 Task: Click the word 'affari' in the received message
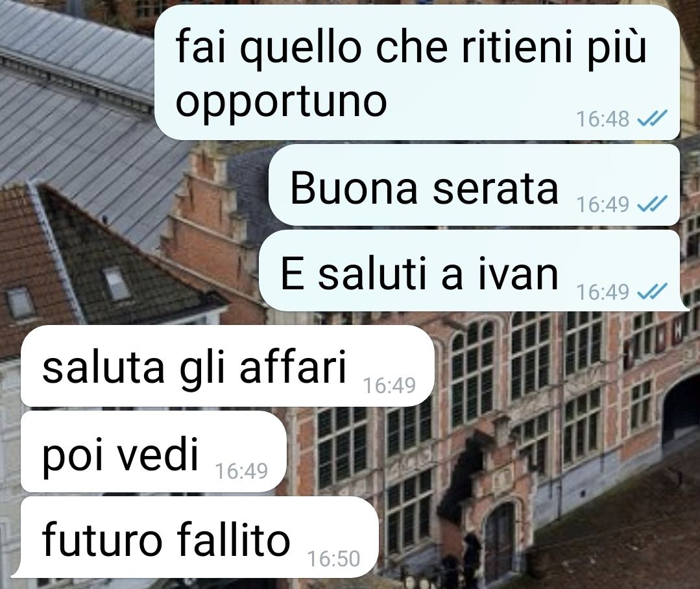[293, 367]
